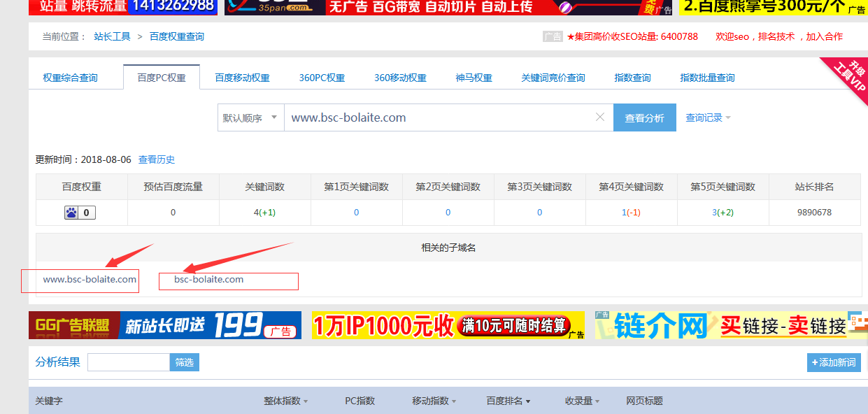Click the Baidu paw weight badge

click(x=80, y=213)
